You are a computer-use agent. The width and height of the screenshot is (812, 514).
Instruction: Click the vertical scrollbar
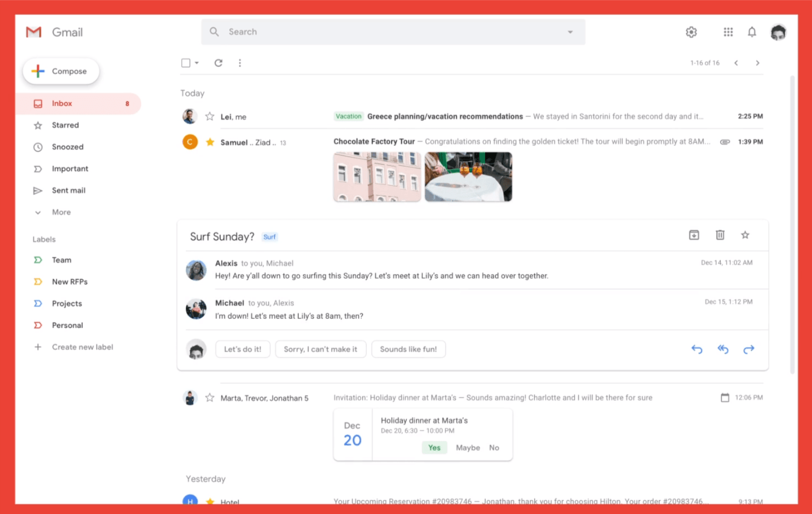[792, 224]
